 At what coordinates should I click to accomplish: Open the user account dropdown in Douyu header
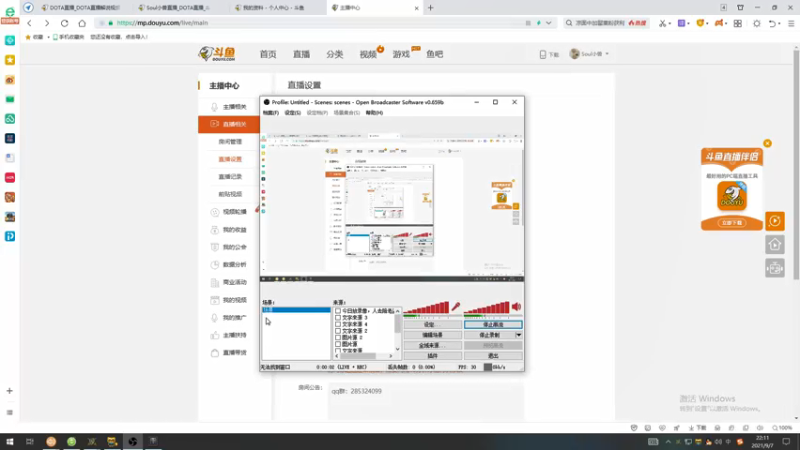[x=589, y=54]
